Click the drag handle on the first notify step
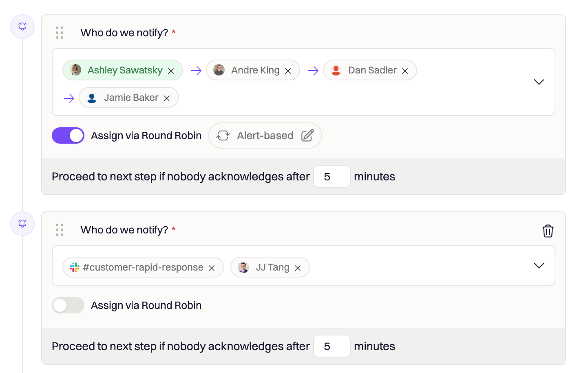 coord(60,33)
